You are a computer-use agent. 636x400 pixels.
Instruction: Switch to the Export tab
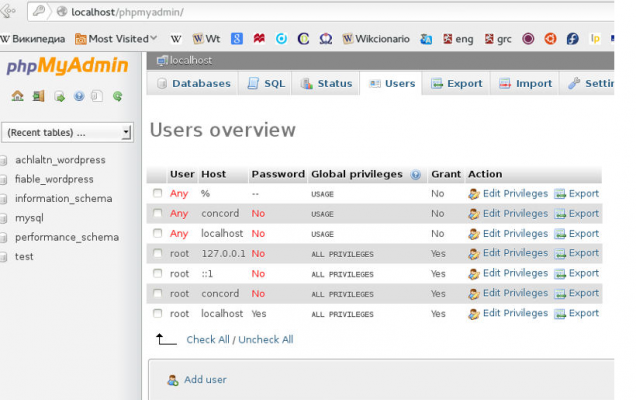pyautogui.click(x=457, y=84)
